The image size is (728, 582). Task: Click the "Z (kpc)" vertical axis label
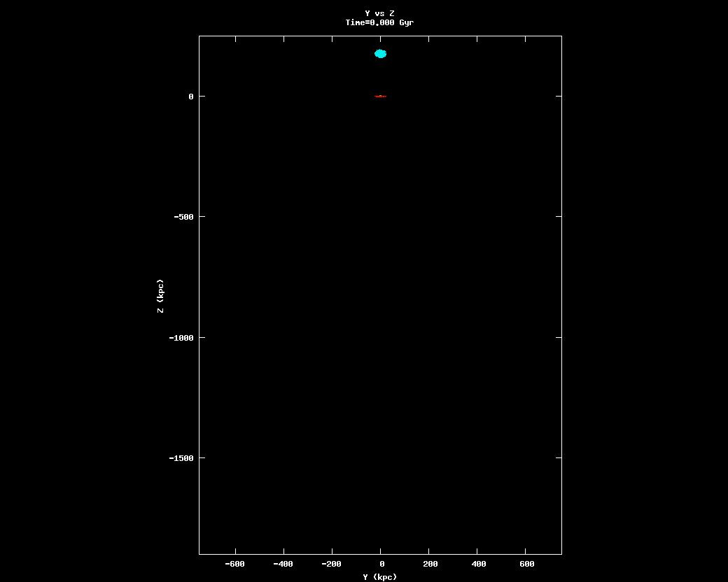pos(160,295)
